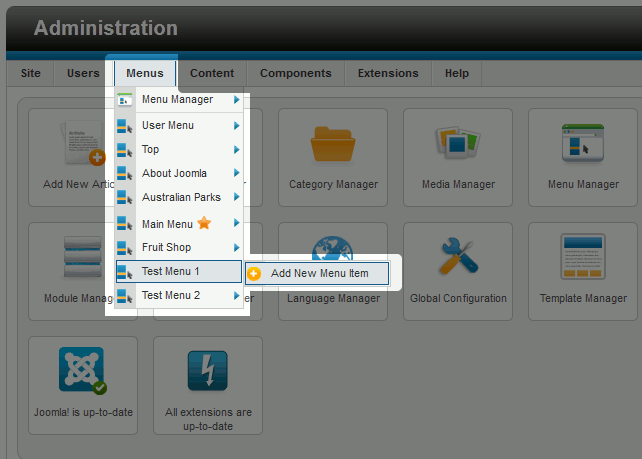
Task: Open Language Manager globe icon
Action: 332,248
